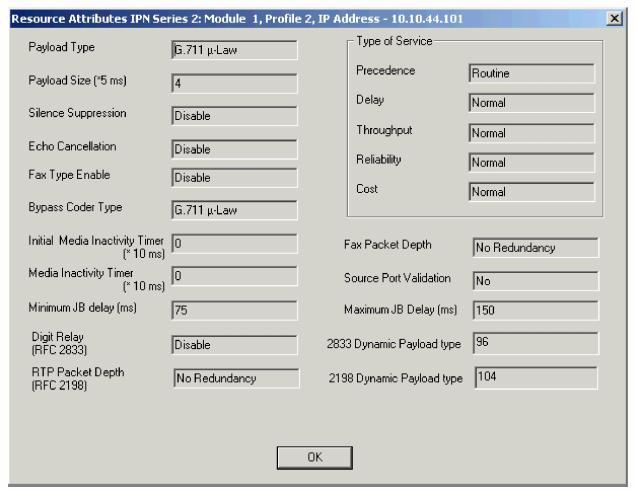The height and width of the screenshot is (492, 636).
Task: Click the Echo Cancellation field
Action: pyautogui.click(x=234, y=148)
